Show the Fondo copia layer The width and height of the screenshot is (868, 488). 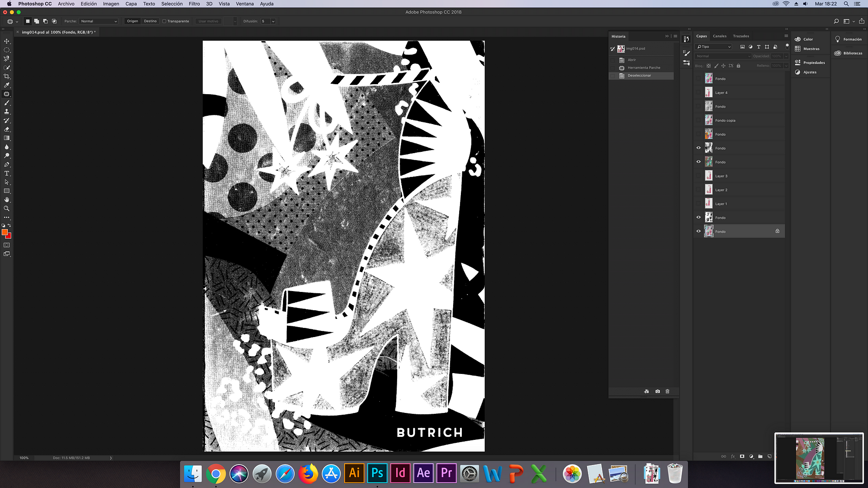coord(698,120)
